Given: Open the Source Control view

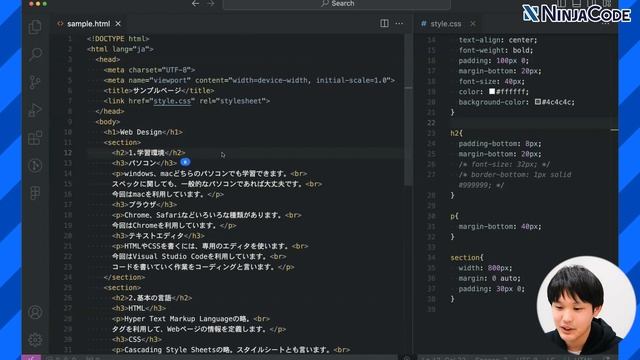Looking at the screenshot, I should coord(35,82).
